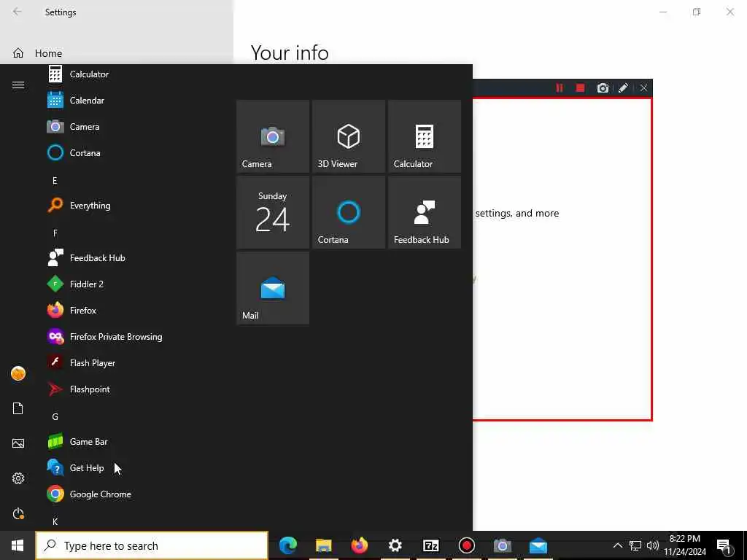Open the volume tray icon
Image resolution: width=747 pixels, height=560 pixels.
pyautogui.click(x=653, y=545)
